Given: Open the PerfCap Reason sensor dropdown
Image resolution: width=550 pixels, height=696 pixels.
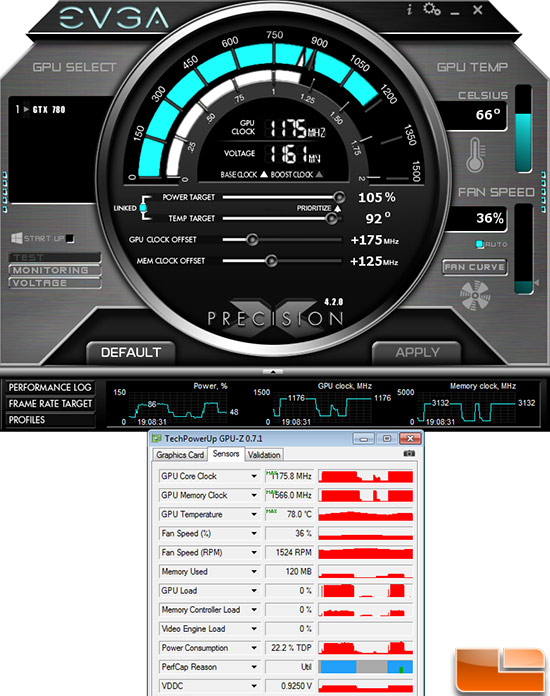Looking at the screenshot, I should pyautogui.click(x=254, y=667).
